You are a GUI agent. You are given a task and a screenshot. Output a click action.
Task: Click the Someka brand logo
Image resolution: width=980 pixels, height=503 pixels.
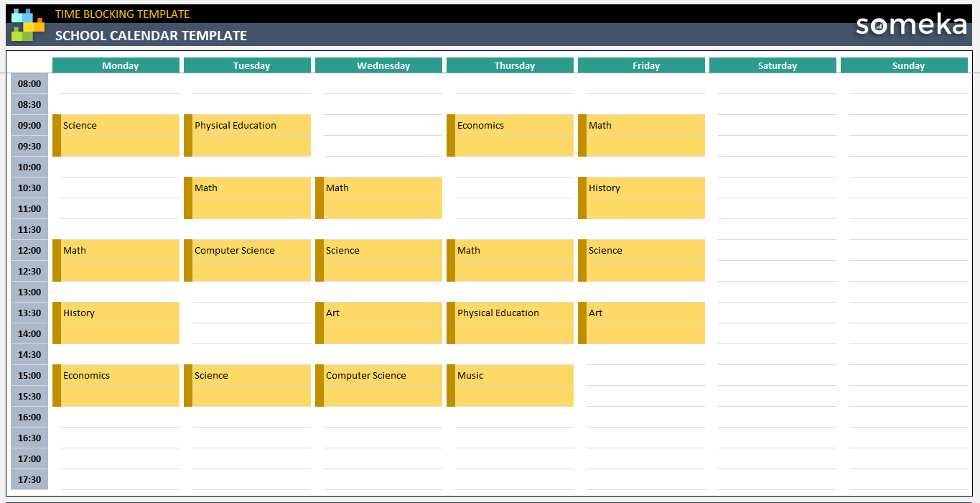tap(911, 25)
